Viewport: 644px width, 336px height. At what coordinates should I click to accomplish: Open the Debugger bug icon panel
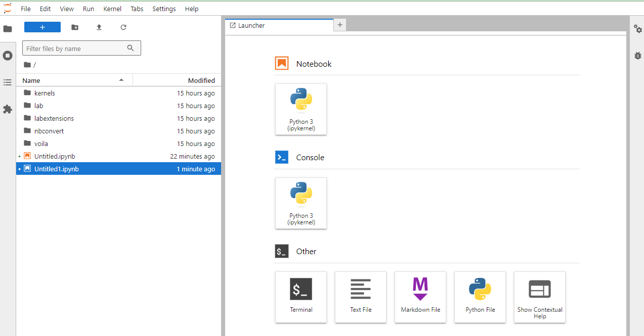tap(637, 56)
